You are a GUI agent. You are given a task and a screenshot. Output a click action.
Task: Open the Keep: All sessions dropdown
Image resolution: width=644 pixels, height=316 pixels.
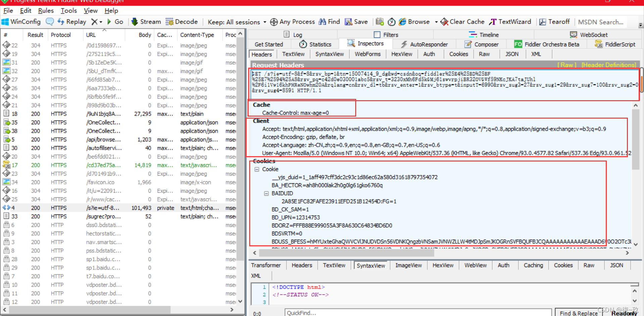[237, 22]
